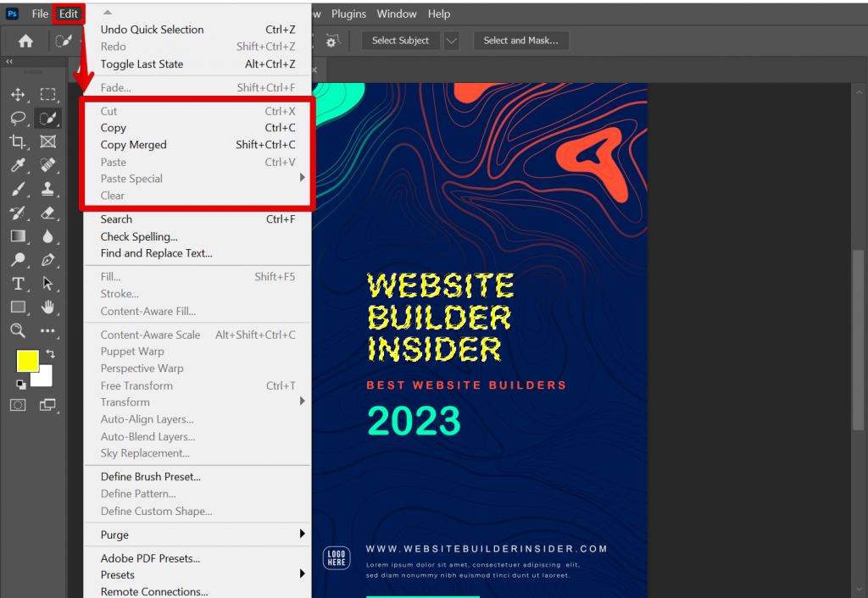This screenshot has height=598, width=868.
Task: Open the Window menu
Action: pos(397,14)
